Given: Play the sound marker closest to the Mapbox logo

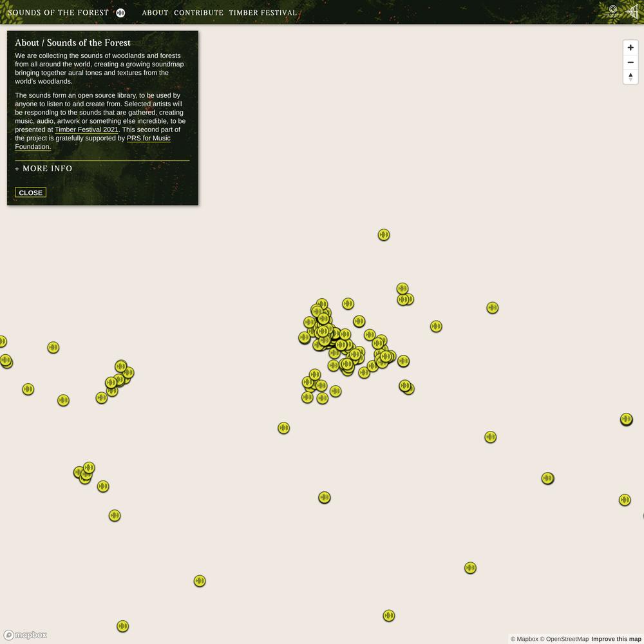Looking at the screenshot, I should point(122,626).
